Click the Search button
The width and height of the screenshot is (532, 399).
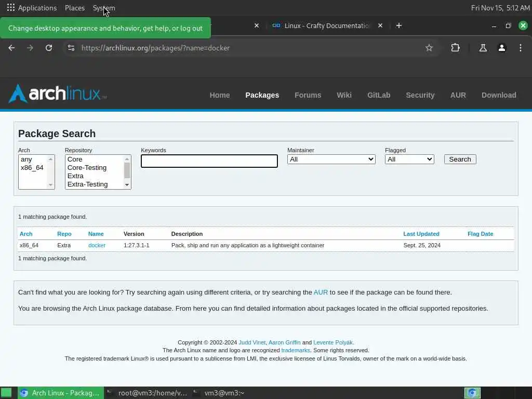point(460,159)
